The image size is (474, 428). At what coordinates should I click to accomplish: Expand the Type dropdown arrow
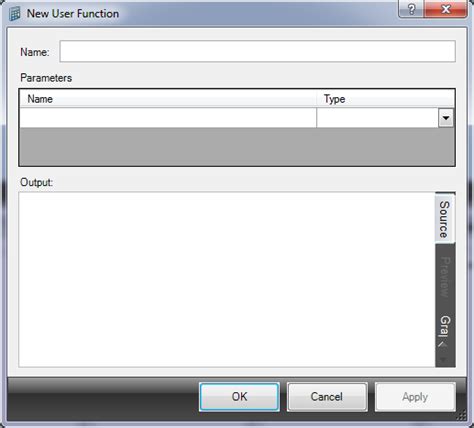[x=446, y=118]
